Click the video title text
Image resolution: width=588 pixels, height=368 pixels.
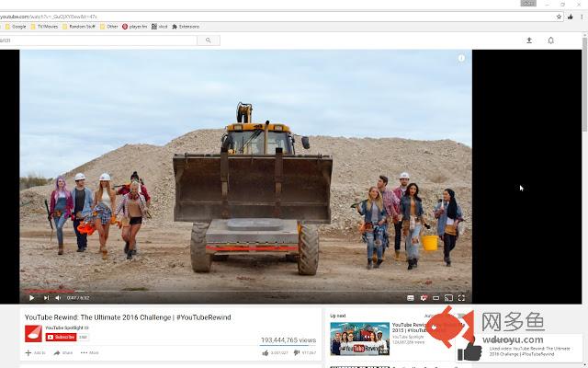[x=128, y=317]
